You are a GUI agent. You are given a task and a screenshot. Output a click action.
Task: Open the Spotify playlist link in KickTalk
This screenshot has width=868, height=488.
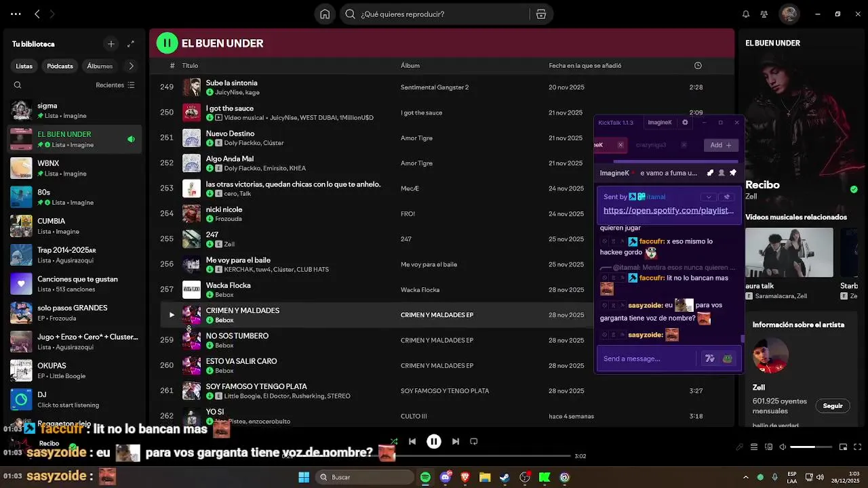(x=669, y=211)
